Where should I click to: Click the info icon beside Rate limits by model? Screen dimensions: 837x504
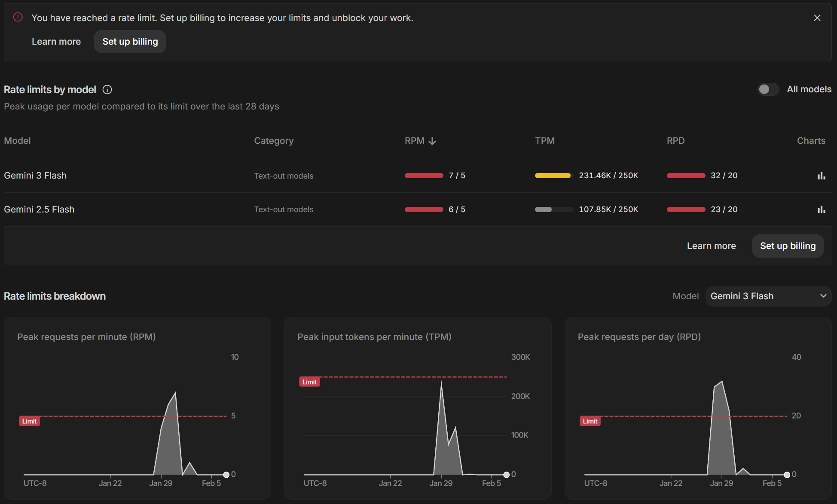(x=107, y=90)
